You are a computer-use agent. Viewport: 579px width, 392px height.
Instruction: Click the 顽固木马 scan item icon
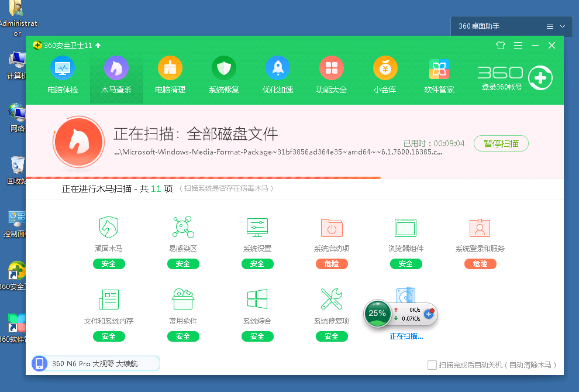coord(109,226)
